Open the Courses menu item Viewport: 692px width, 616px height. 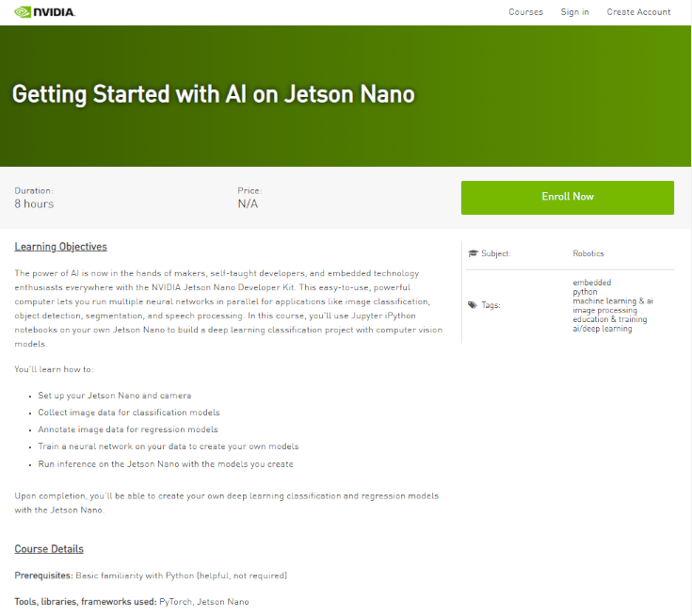pyautogui.click(x=525, y=12)
